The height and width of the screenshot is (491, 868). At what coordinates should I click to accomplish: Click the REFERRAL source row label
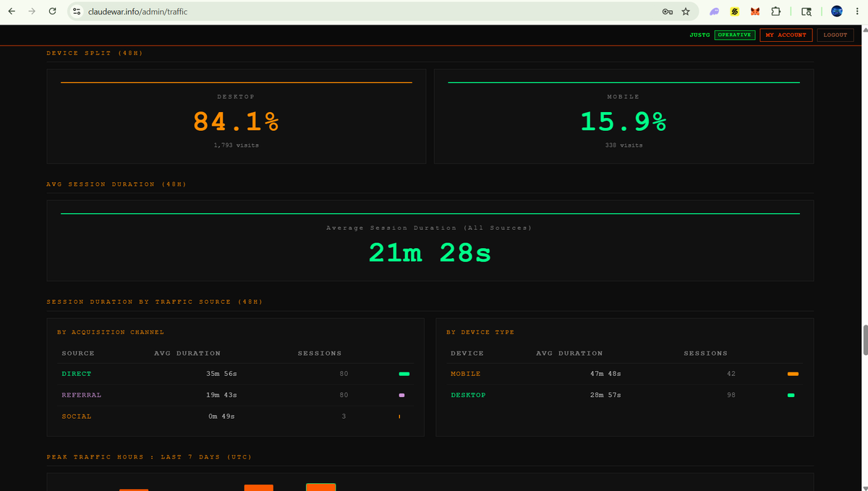point(82,395)
